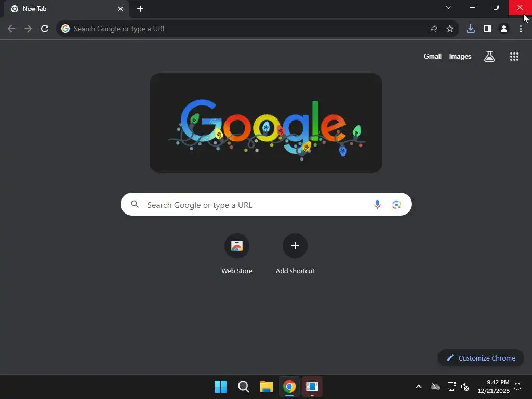Switch to Chrome in the taskbar
Image resolution: width=532 pixels, height=399 pixels.
pyautogui.click(x=289, y=387)
